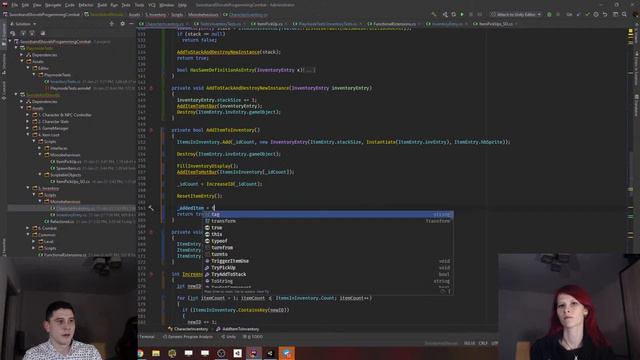
Task: Open the File menu
Action: (x=15, y=5)
